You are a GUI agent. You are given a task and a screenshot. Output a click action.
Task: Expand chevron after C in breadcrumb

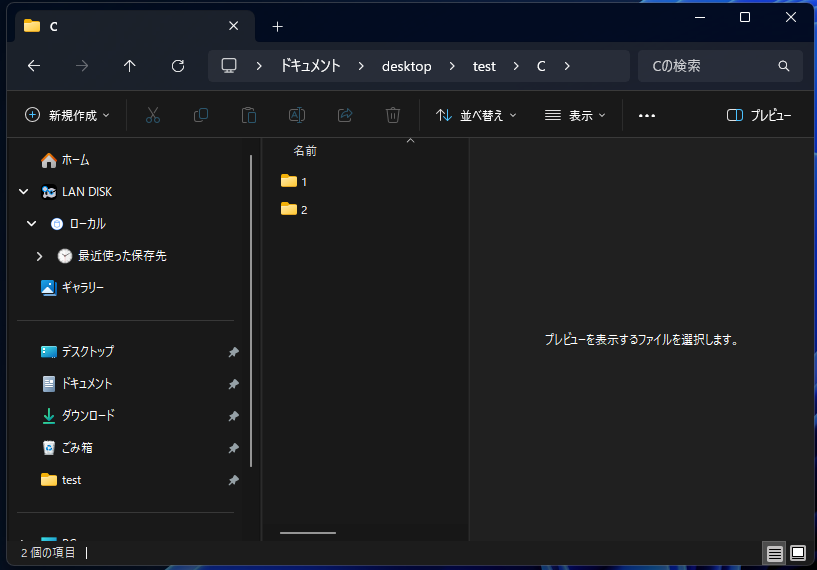coord(567,66)
